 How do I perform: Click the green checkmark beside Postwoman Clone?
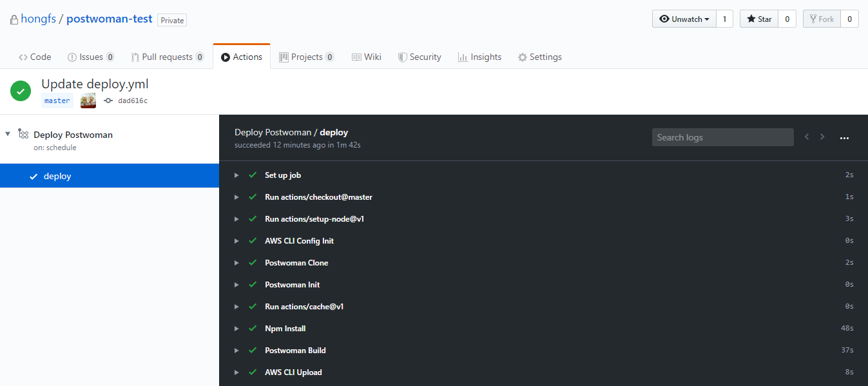pos(253,263)
